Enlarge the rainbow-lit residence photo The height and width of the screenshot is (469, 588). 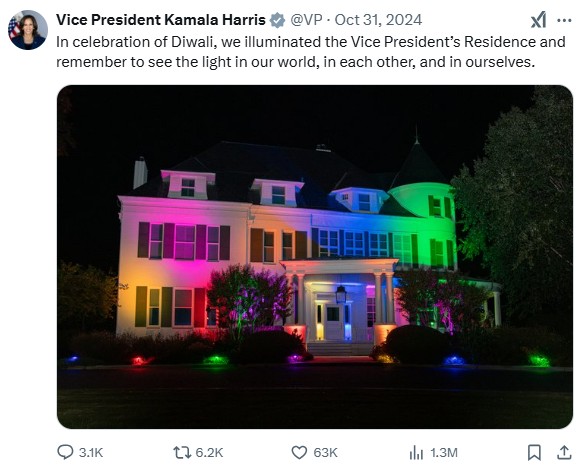point(315,257)
